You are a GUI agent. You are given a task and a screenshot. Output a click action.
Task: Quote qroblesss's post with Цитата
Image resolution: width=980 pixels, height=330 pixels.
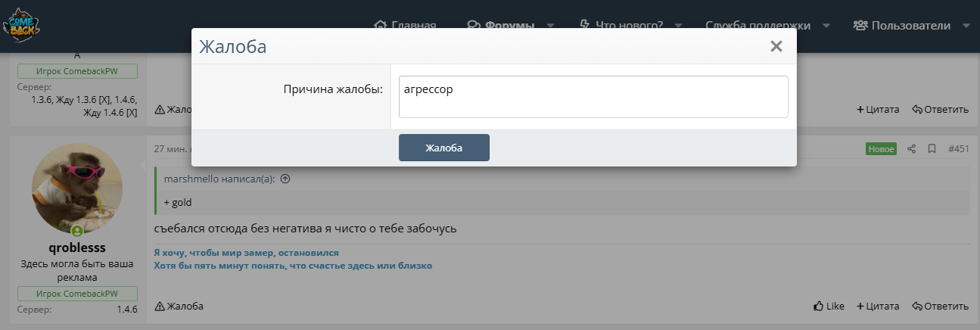(x=878, y=307)
